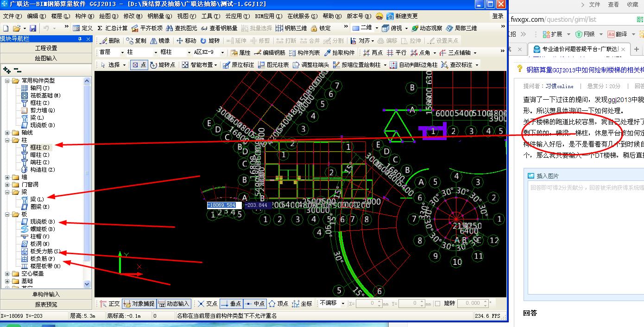The height and width of the screenshot is (327, 644).
Task: Click the 绘图输入 panel button
Action: tap(46, 58)
